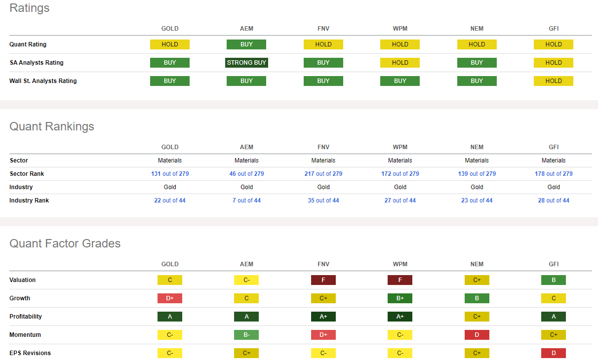The image size is (598, 364).
Task: Open AEM's sector rank 46 out of 279
Action: click(x=246, y=174)
